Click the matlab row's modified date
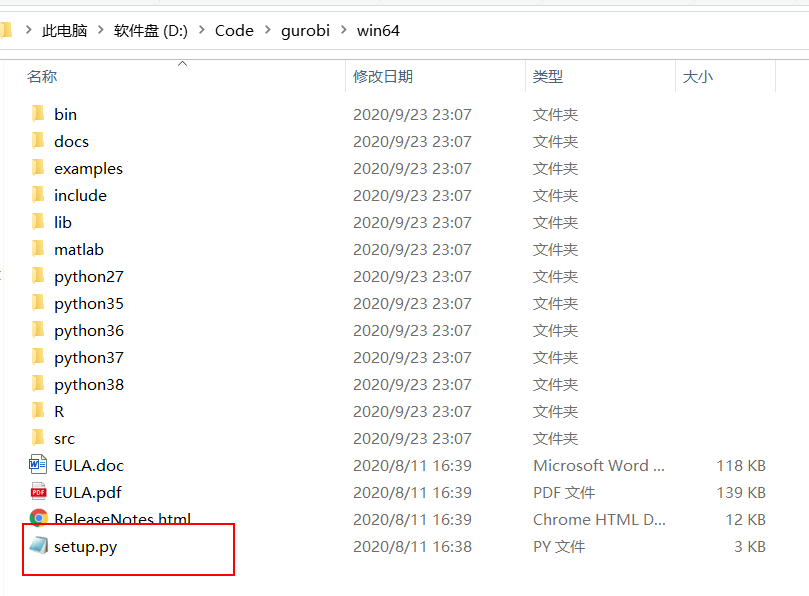The height and width of the screenshot is (596, 809). 412,249
